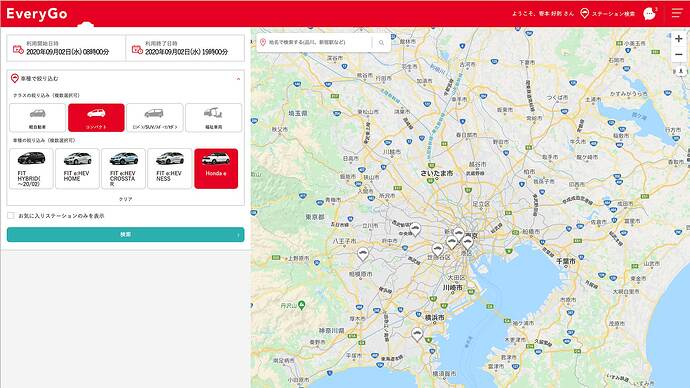Click the start date calendar icon

(18, 49)
